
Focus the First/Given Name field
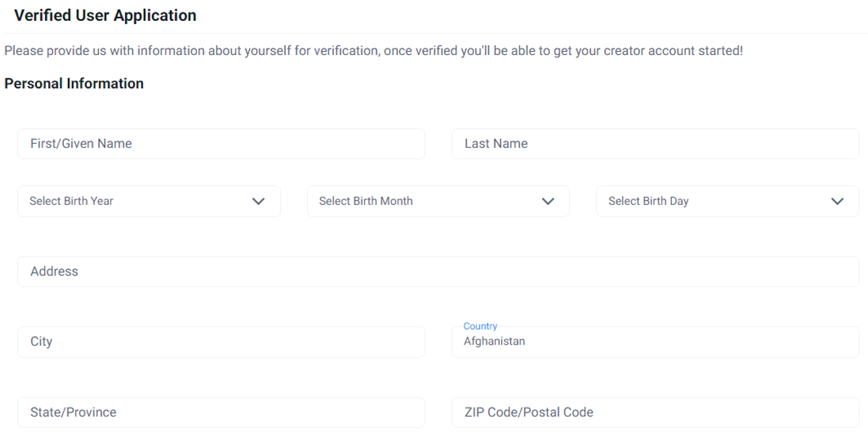[221, 144]
